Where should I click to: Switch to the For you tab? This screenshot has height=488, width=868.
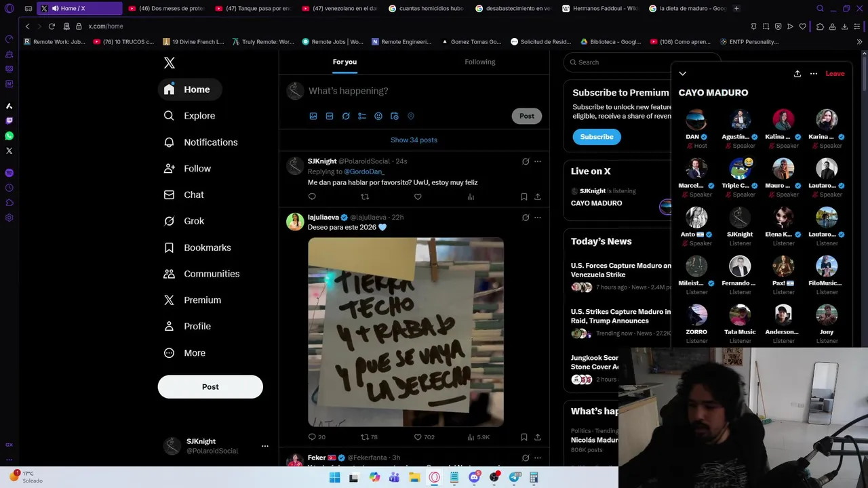coord(344,62)
